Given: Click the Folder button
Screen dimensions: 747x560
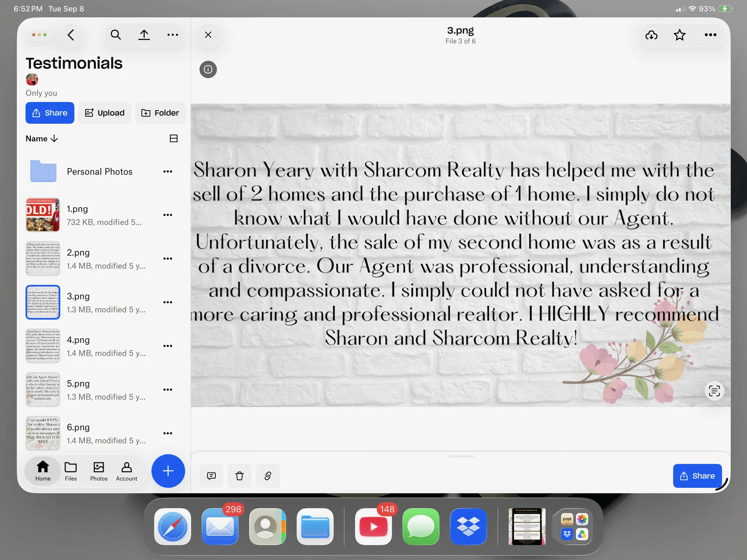Looking at the screenshot, I should point(160,113).
